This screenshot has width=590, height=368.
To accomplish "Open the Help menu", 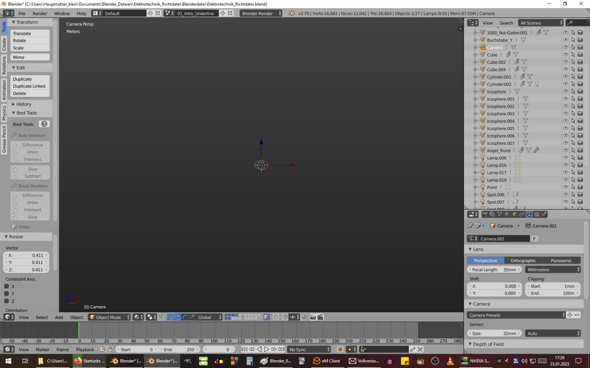I will click(x=81, y=13).
